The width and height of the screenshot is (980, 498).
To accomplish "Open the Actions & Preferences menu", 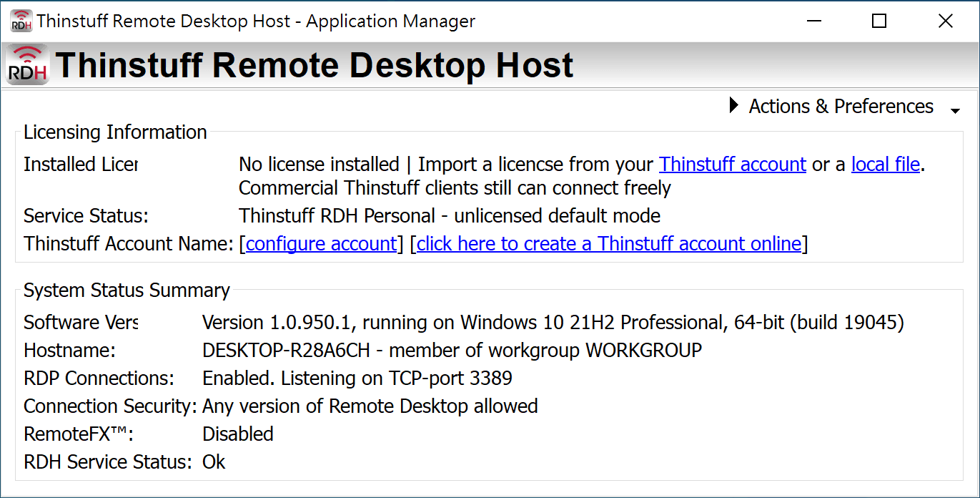I will [x=841, y=107].
